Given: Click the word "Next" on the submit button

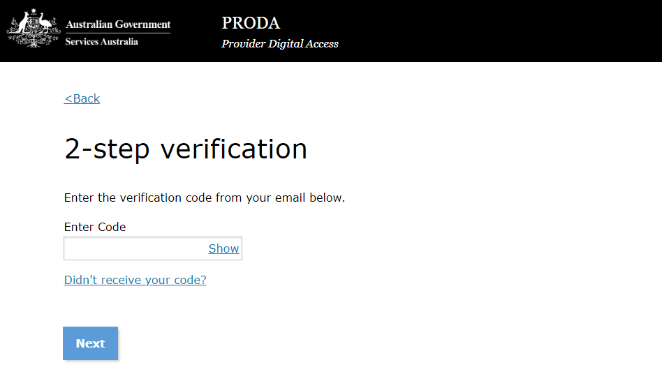Looking at the screenshot, I should click(x=90, y=343).
